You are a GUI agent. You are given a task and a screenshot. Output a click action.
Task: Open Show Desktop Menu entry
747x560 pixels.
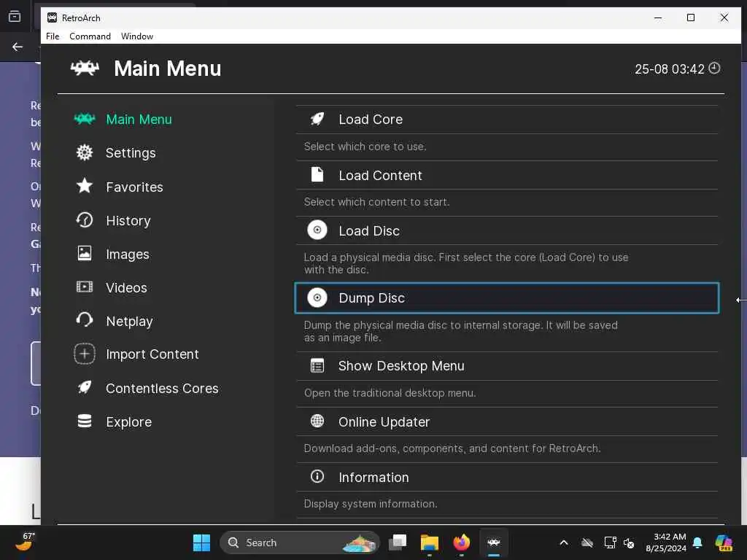507,366
